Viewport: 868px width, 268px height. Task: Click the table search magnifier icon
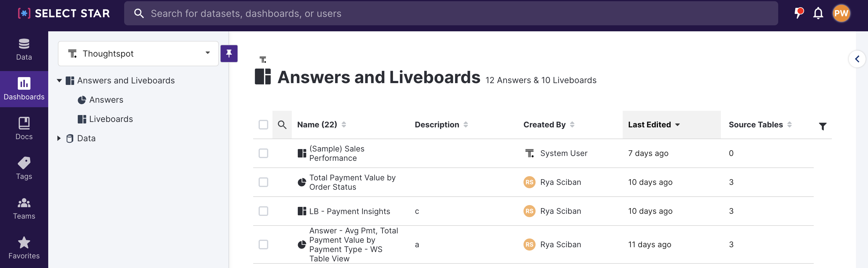coord(282,125)
